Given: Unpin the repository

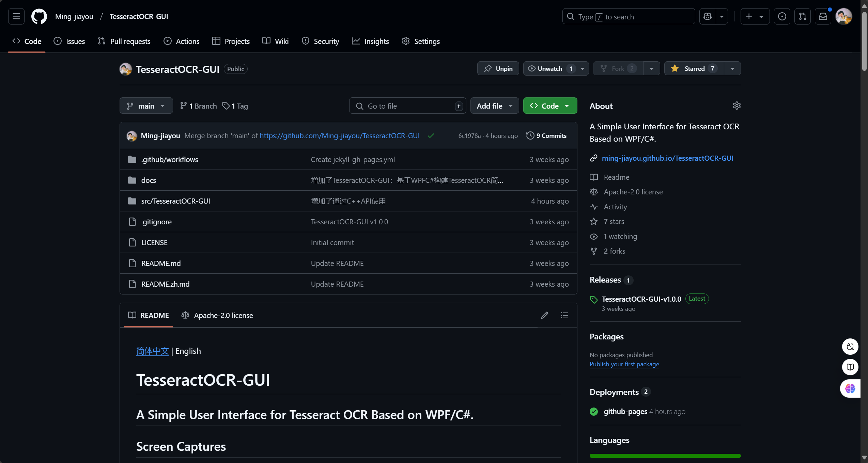Looking at the screenshot, I should click(x=498, y=68).
